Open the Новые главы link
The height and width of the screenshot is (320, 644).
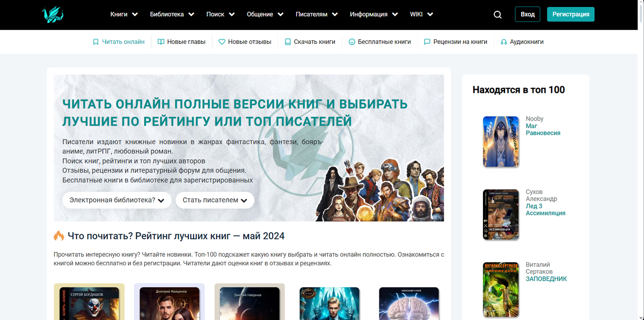click(186, 42)
